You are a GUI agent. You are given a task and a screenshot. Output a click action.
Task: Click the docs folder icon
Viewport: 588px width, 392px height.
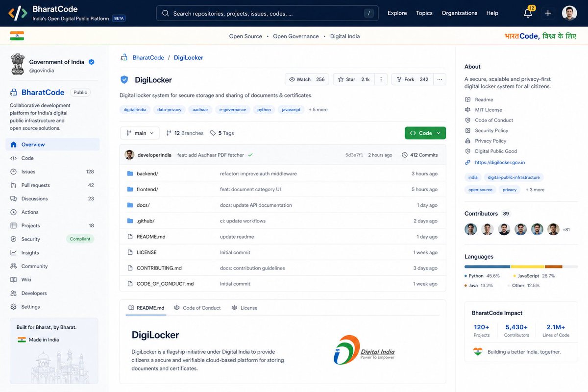click(x=130, y=205)
